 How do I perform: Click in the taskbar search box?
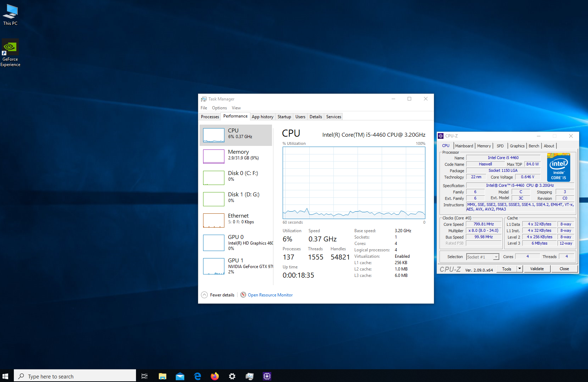(75, 376)
